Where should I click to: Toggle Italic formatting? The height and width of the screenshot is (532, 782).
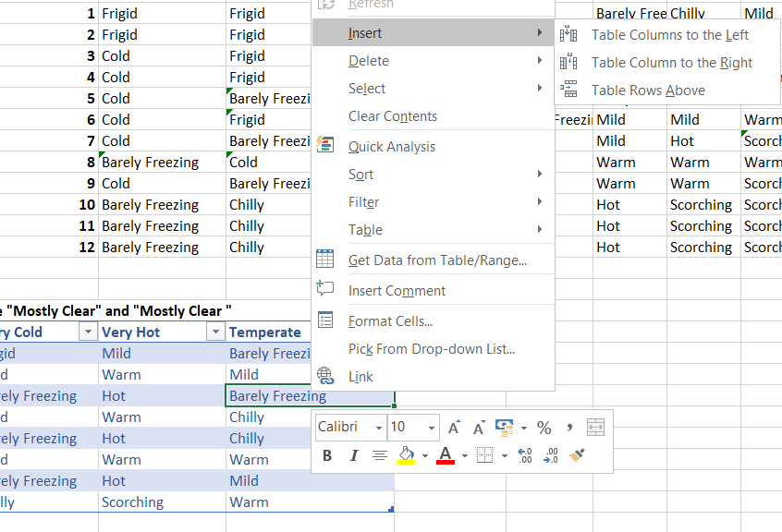(354, 453)
